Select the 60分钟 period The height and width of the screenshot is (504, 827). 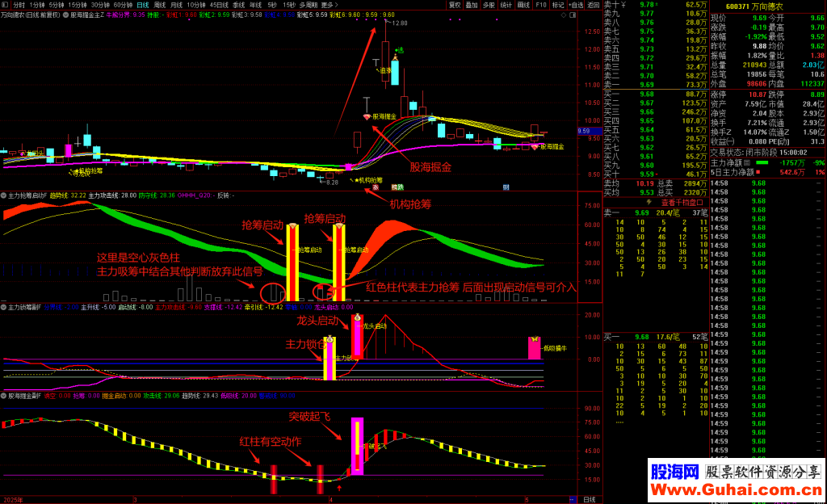coord(123,5)
